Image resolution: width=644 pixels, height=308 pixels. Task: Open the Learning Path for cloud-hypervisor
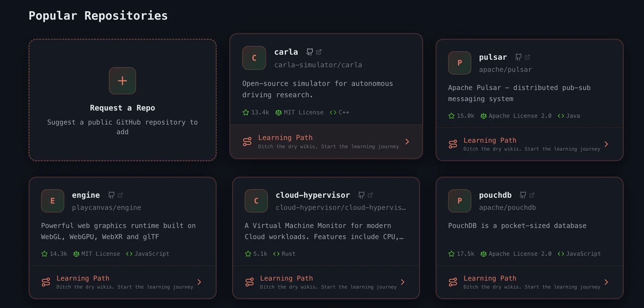[x=286, y=278]
